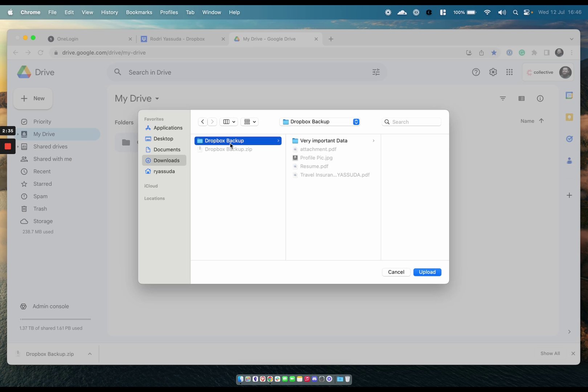
Task: Open the Trash in Drive
Action: [40, 209]
